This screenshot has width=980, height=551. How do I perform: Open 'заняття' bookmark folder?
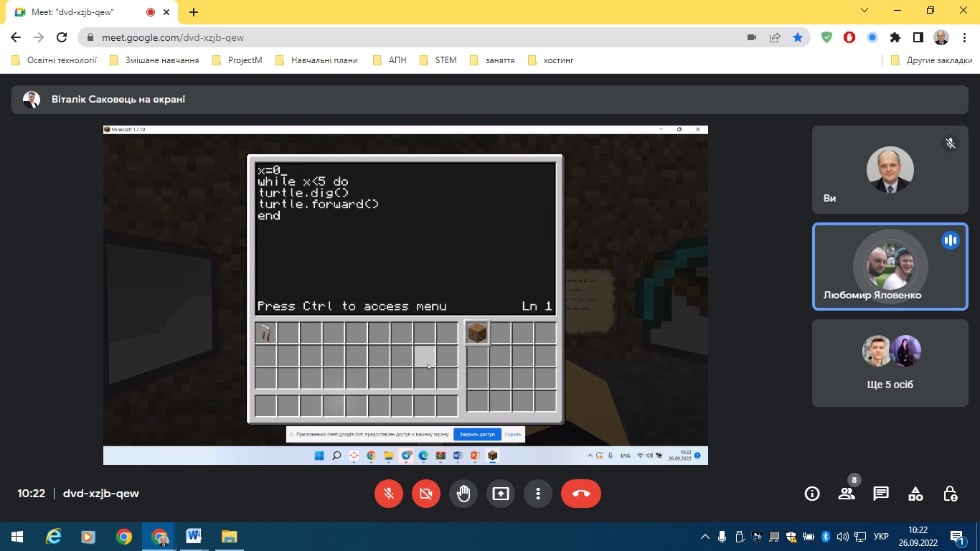[492, 60]
